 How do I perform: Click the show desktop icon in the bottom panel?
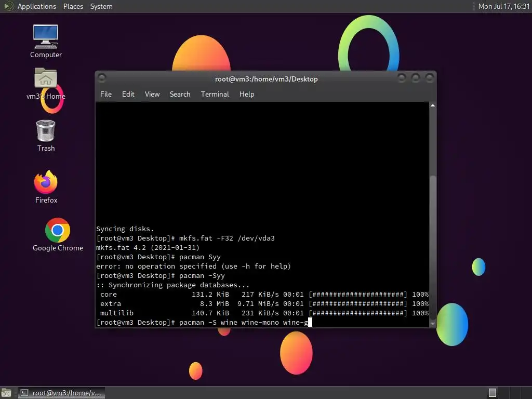click(x=6, y=393)
